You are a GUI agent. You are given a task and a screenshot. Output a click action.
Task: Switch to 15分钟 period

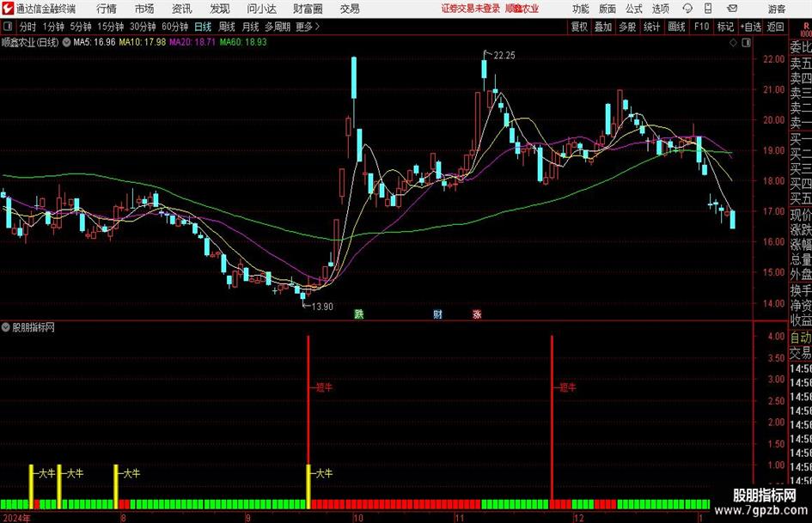111,27
